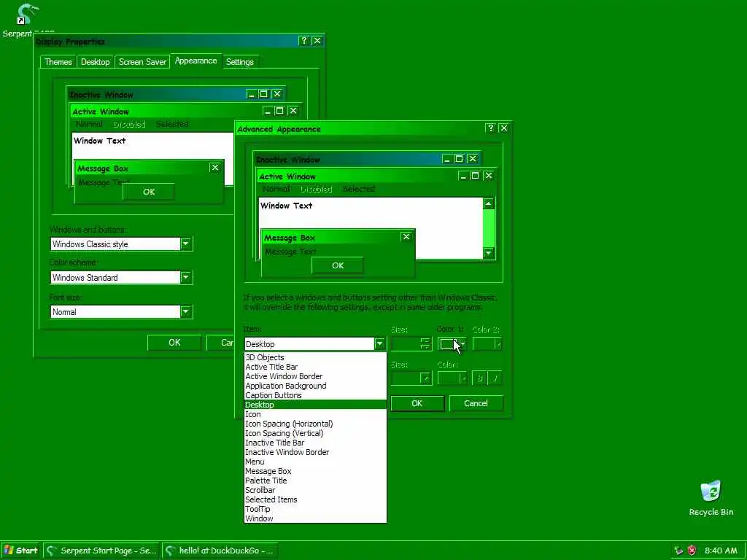Select the Appearance tab
This screenshot has height=560, width=747.
coord(196,61)
